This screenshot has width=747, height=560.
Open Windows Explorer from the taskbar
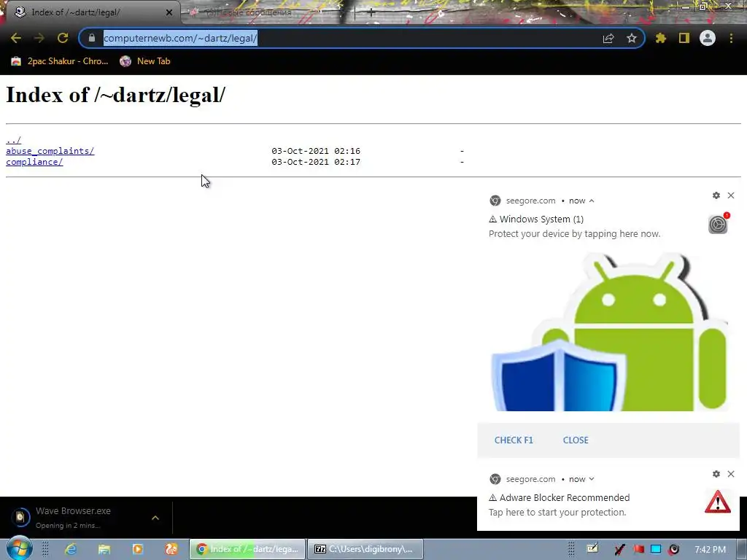coord(104,549)
